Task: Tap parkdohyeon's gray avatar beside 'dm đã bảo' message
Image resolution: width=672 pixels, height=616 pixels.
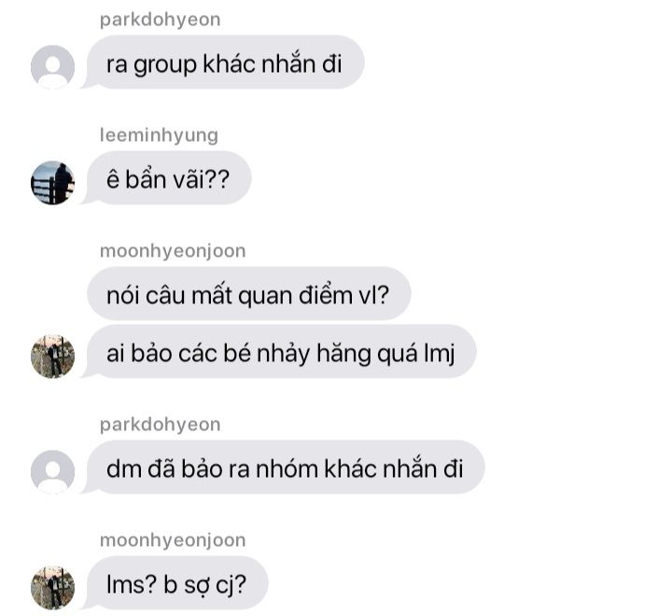Action: 52,472
